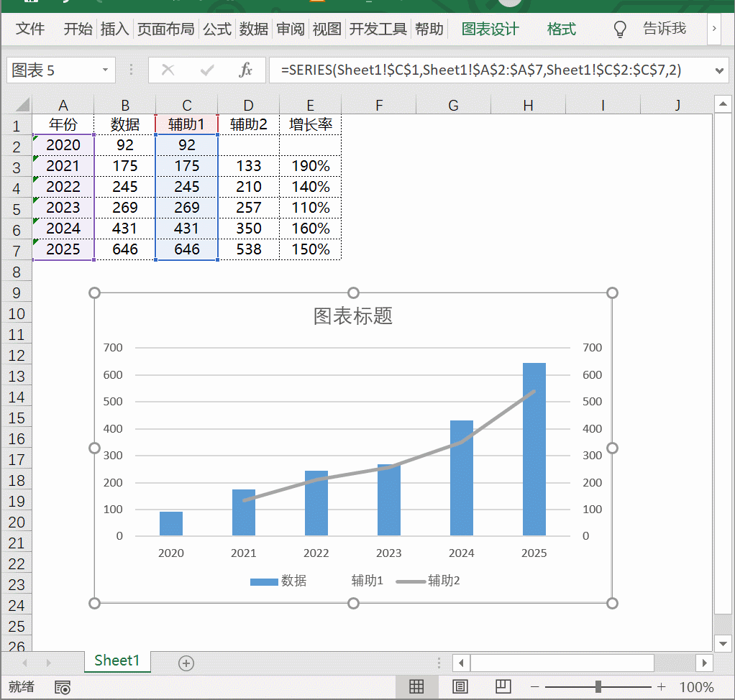Switch to the 图表设计 tab
Image resolution: width=735 pixels, height=700 pixels.
point(490,29)
